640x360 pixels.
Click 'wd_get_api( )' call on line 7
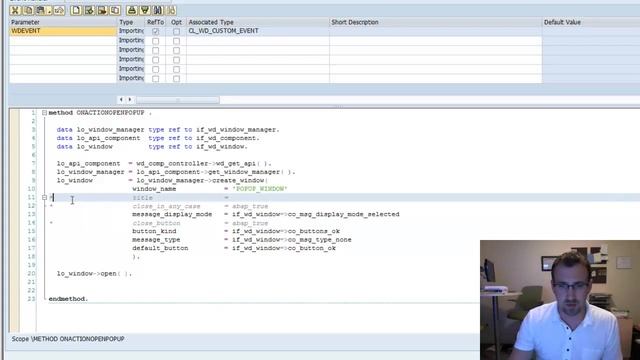(x=243, y=164)
